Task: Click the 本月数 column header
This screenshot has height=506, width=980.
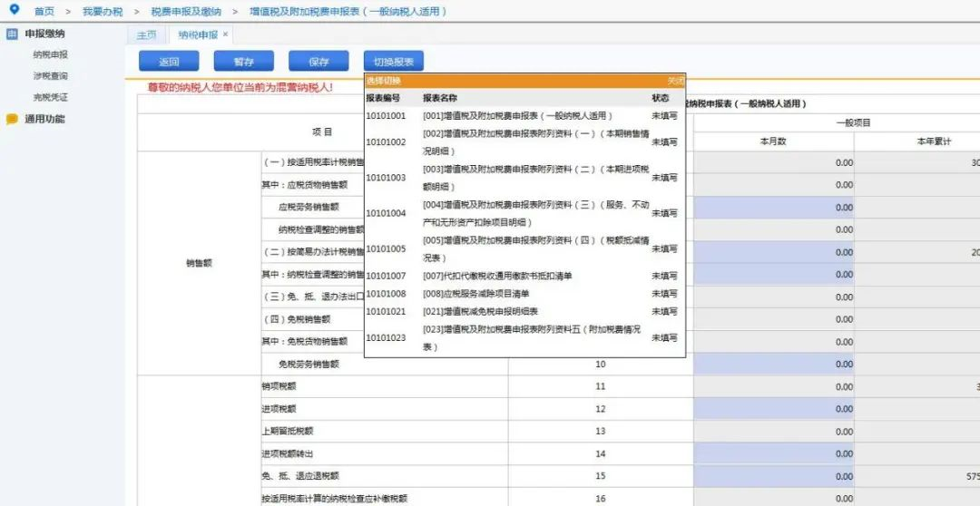Action: click(773, 141)
